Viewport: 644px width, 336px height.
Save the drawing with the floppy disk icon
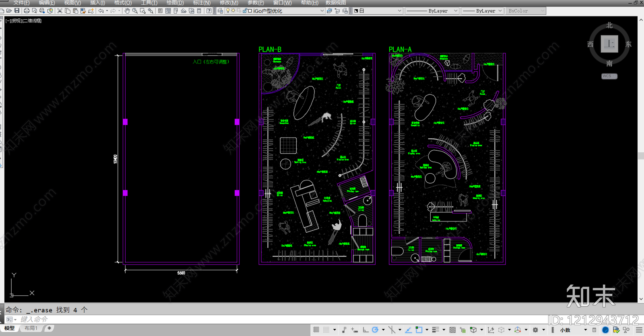coord(17,11)
